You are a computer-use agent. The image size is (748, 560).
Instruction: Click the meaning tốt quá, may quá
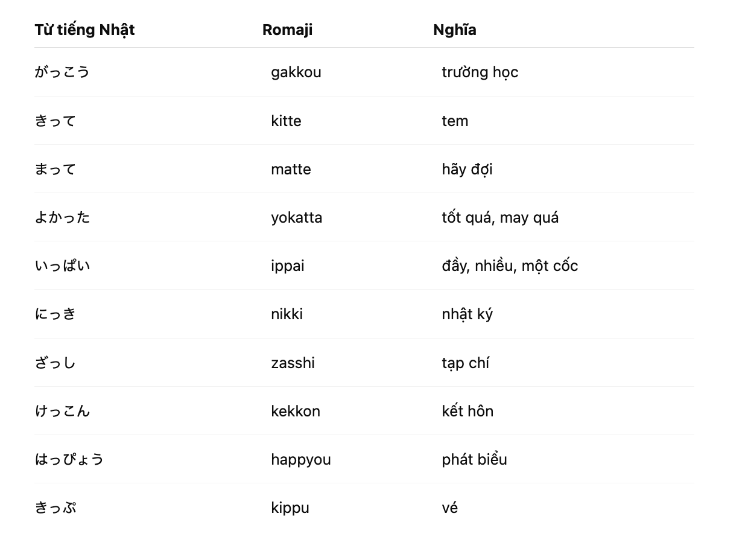tap(500, 218)
